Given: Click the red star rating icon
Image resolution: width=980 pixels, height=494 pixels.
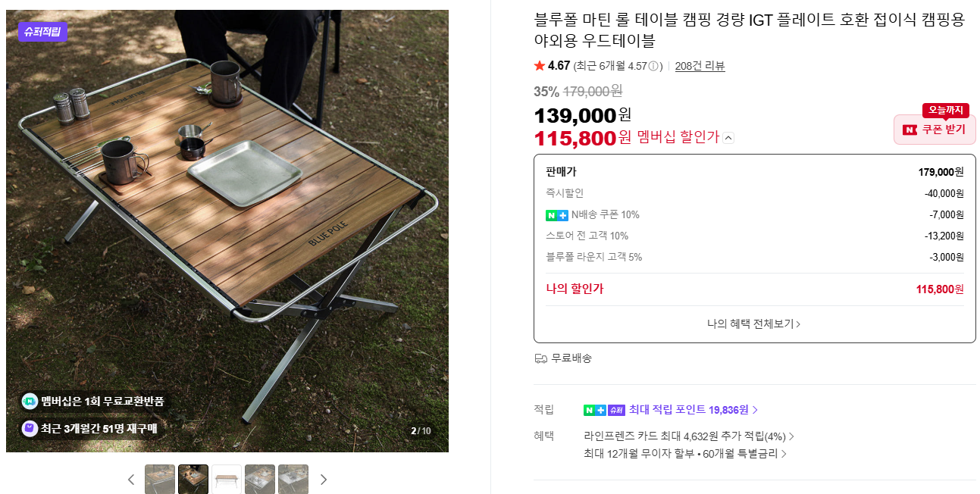Looking at the screenshot, I should 540,66.
